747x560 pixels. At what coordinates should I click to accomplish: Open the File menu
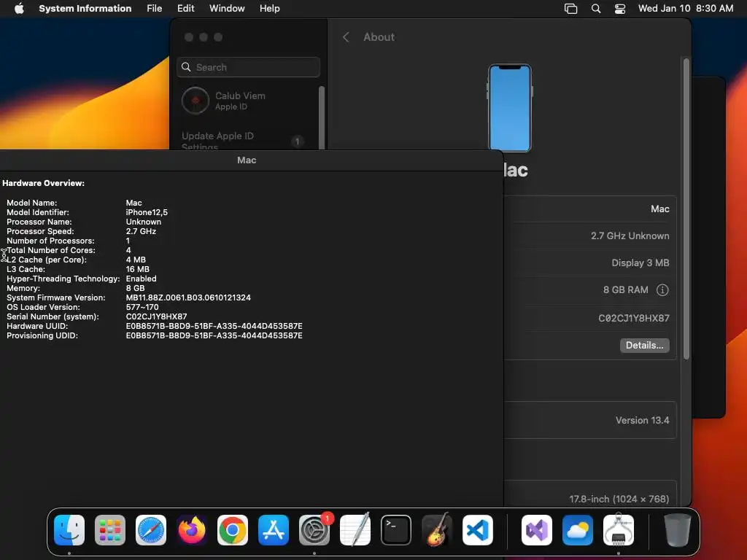tap(155, 8)
